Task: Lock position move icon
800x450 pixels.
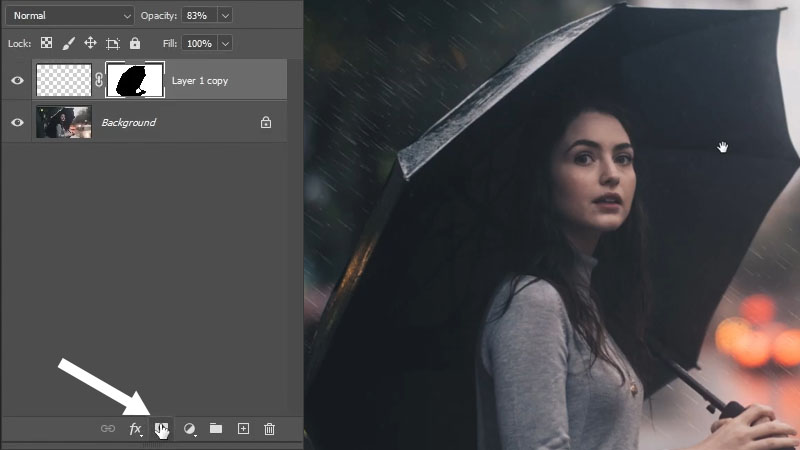Action: (90, 43)
